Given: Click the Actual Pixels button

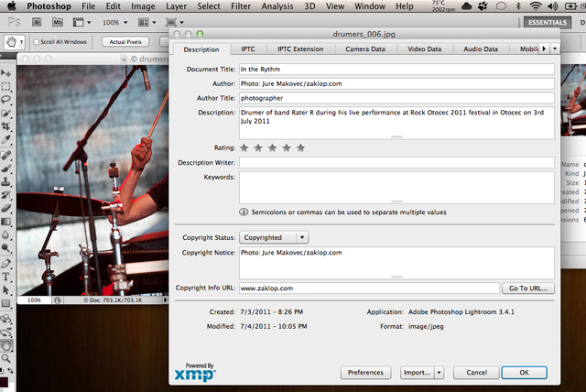Looking at the screenshot, I should coord(125,42).
